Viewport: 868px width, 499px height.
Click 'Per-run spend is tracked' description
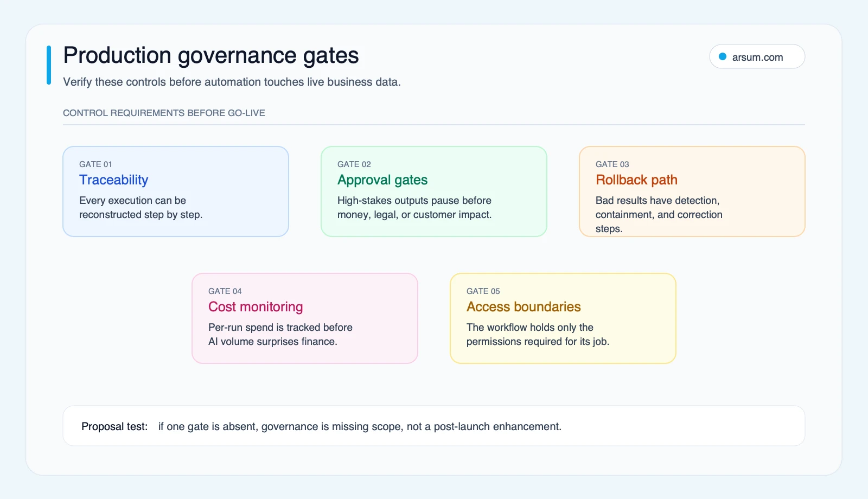point(280,335)
